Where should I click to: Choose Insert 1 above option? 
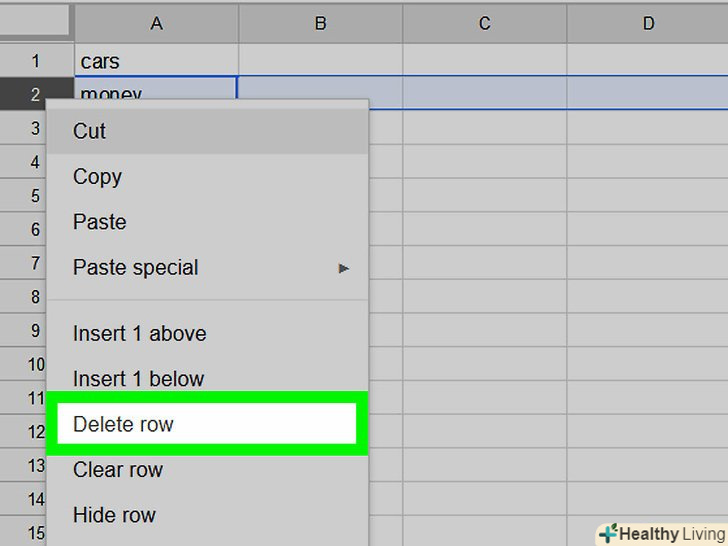point(140,333)
